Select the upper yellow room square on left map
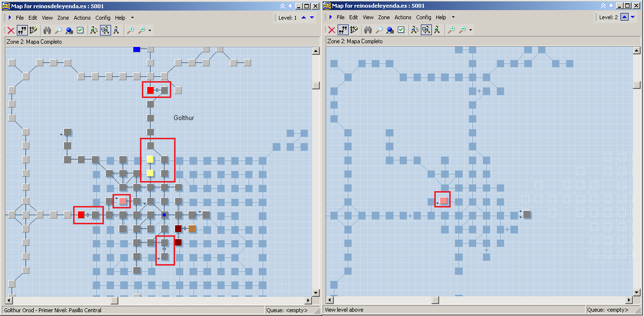Screen dimensions: 644x316 150,159
